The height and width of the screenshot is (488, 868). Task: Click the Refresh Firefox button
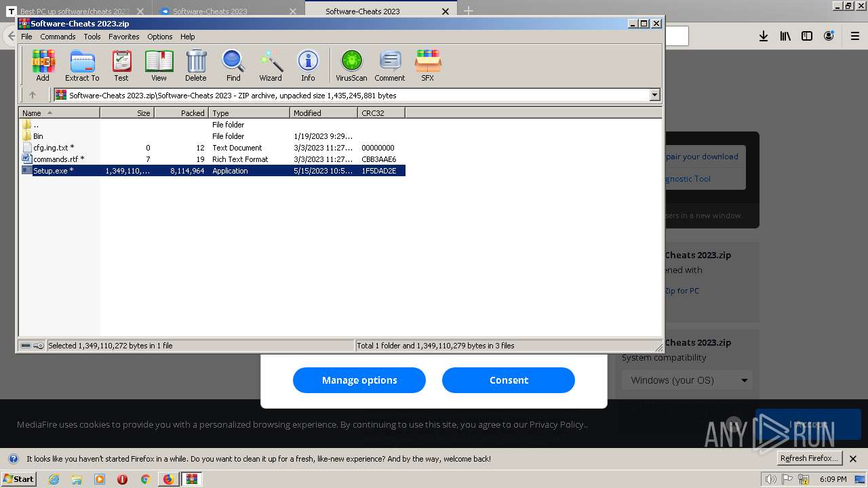pos(810,458)
